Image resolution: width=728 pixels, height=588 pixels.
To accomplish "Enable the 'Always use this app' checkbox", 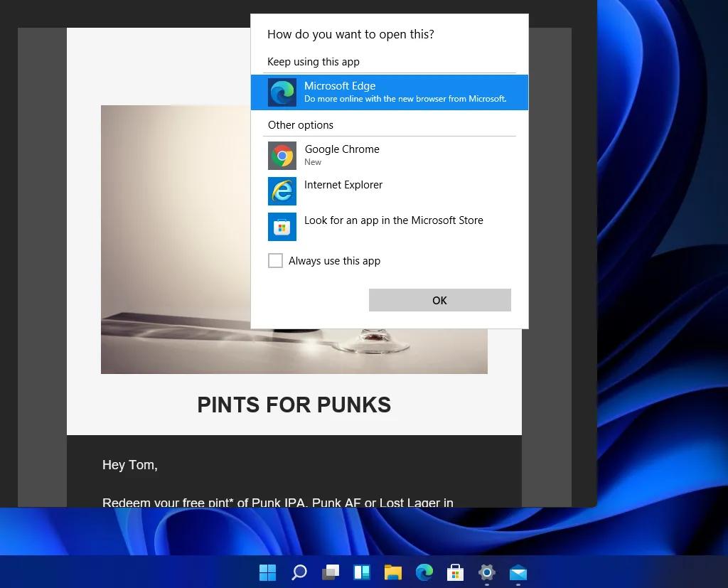I will [275, 261].
